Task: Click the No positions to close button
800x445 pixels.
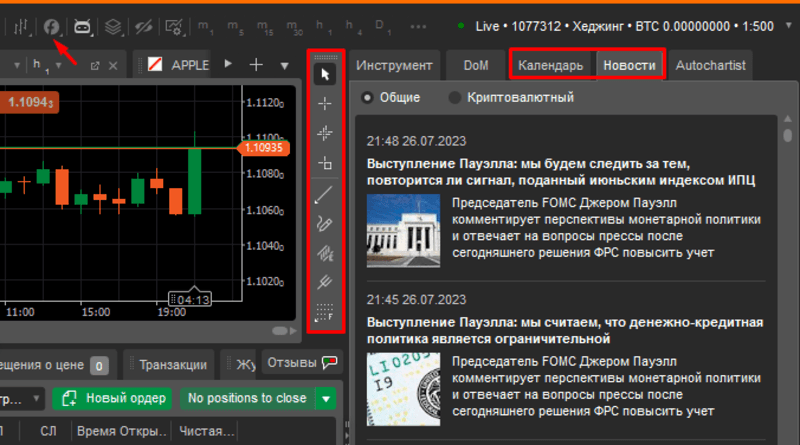Action: [x=247, y=399]
